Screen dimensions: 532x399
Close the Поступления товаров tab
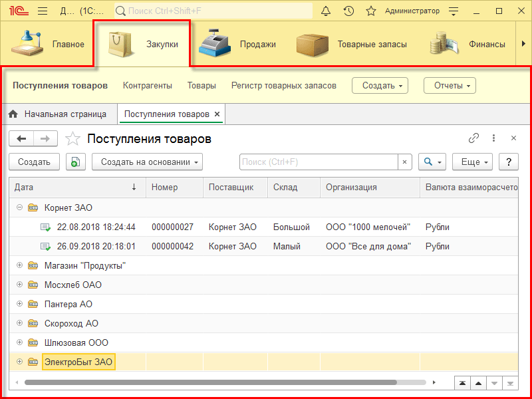click(217, 114)
